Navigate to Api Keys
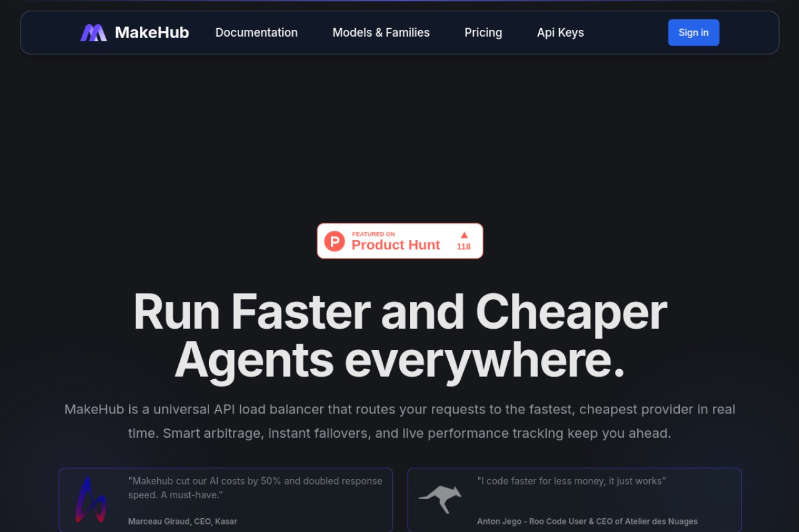Image resolution: width=799 pixels, height=532 pixels. pos(561,32)
